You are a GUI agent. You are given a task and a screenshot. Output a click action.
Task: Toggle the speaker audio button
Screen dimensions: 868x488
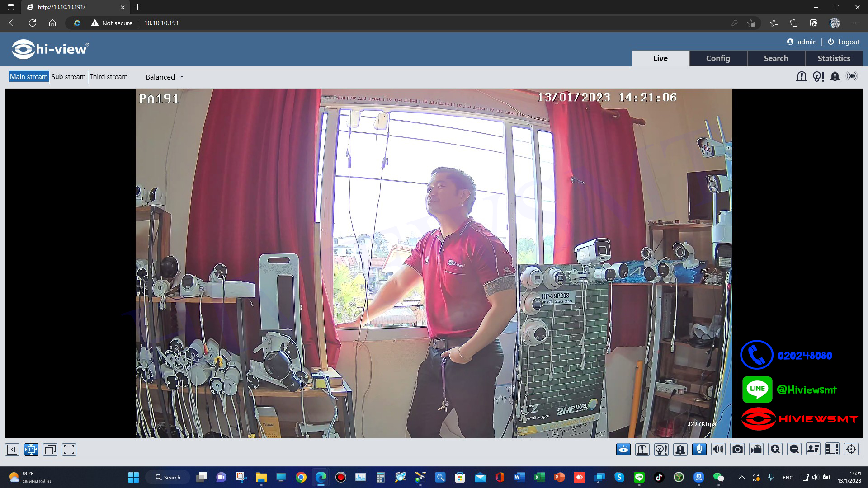point(718,449)
